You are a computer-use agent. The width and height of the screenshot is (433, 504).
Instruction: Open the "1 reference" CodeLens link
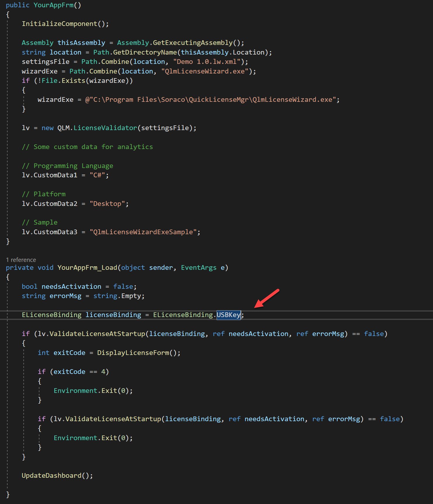point(21,260)
